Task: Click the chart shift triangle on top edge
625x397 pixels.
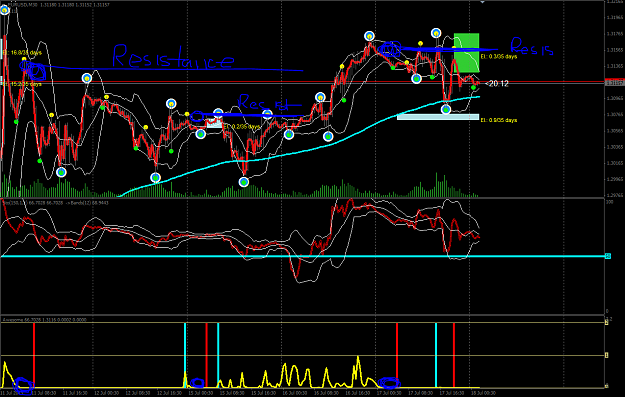Action: coord(482,2)
